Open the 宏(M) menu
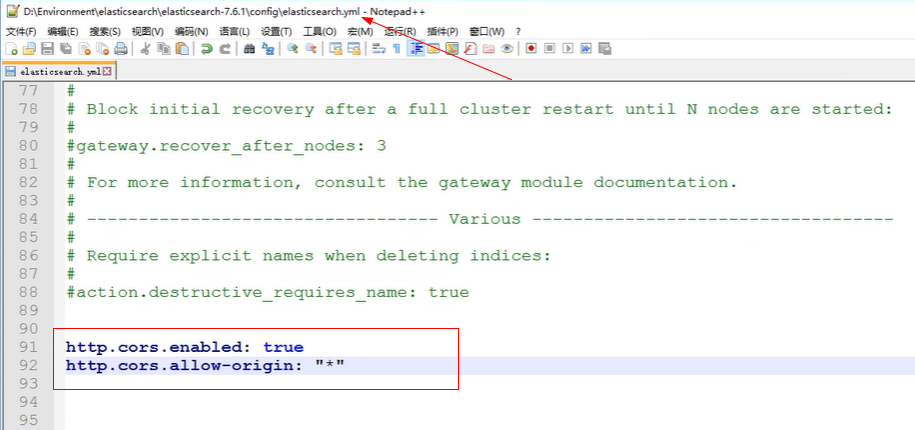This screenshot has height=430, width=915. (360, 32)
